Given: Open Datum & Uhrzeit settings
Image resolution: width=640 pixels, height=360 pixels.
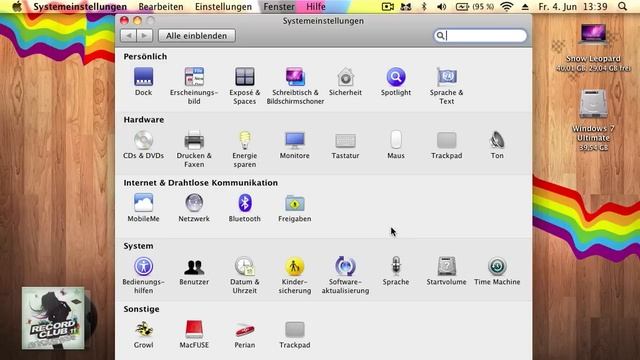Looking at the screenshot, I should point(244,276).
